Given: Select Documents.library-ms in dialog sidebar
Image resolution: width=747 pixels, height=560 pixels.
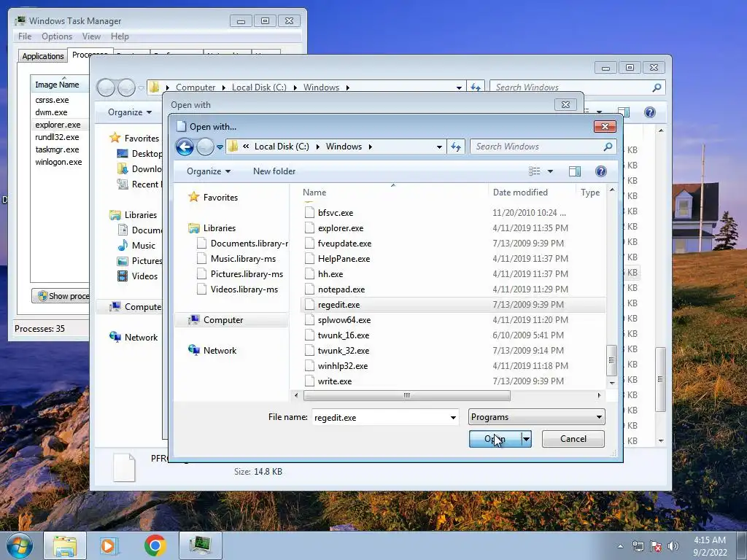Looking at the screenshot, I should tap(242, 244).
